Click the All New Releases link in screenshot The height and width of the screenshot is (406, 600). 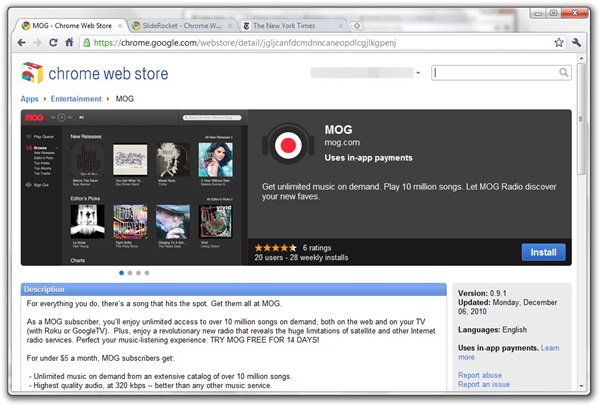(218, 137)
